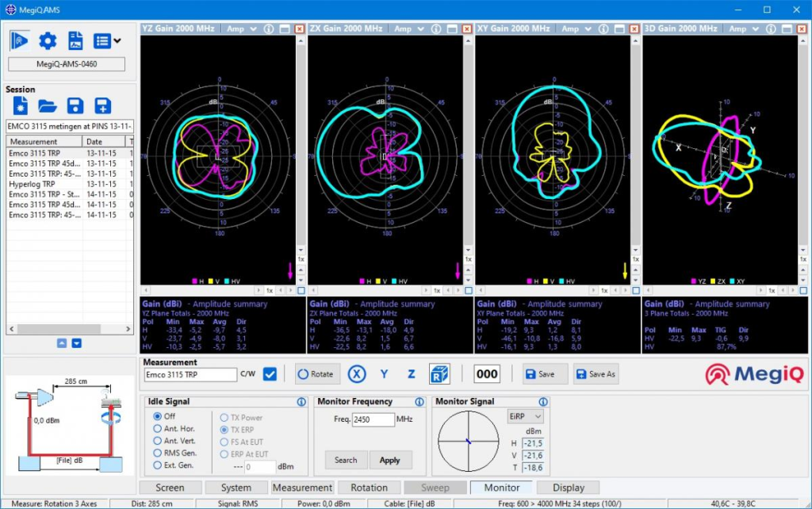This screenshot has width=812, height=509.
Task: Switch to the Rotation tab
Action: point(370,488)
